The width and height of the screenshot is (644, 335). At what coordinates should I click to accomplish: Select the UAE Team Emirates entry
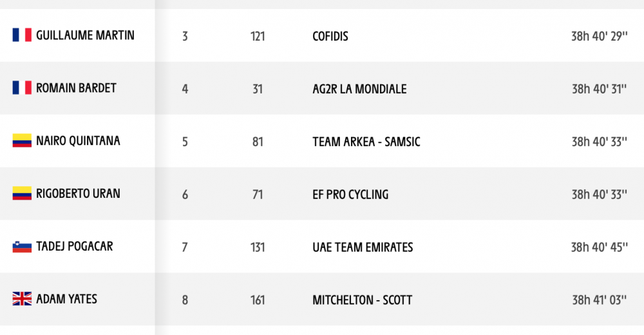coord(363,247)
